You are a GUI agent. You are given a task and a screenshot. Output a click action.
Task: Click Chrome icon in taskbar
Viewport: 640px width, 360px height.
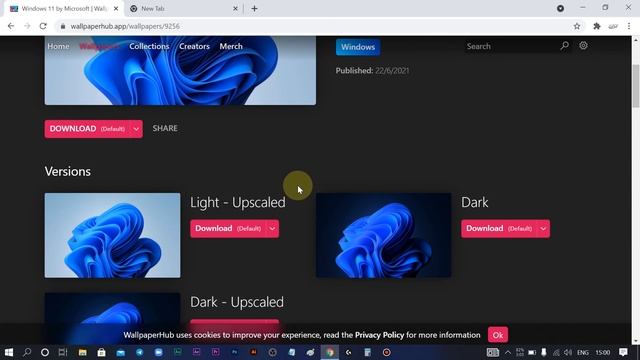click(329, 352)
